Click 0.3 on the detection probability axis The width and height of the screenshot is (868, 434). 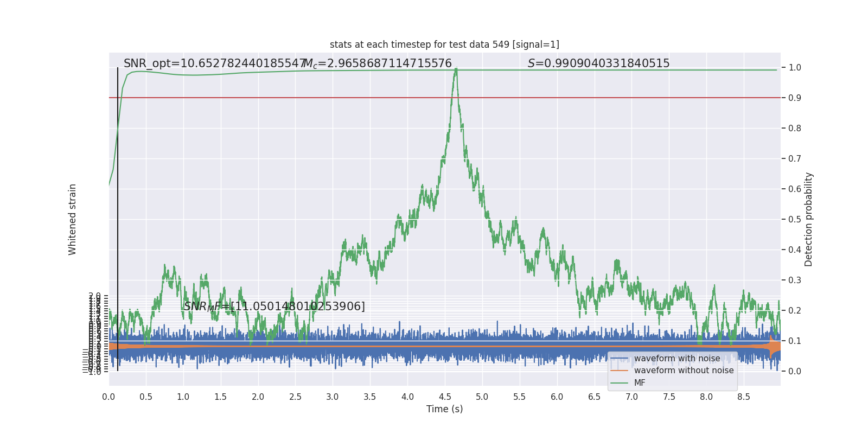795,280
